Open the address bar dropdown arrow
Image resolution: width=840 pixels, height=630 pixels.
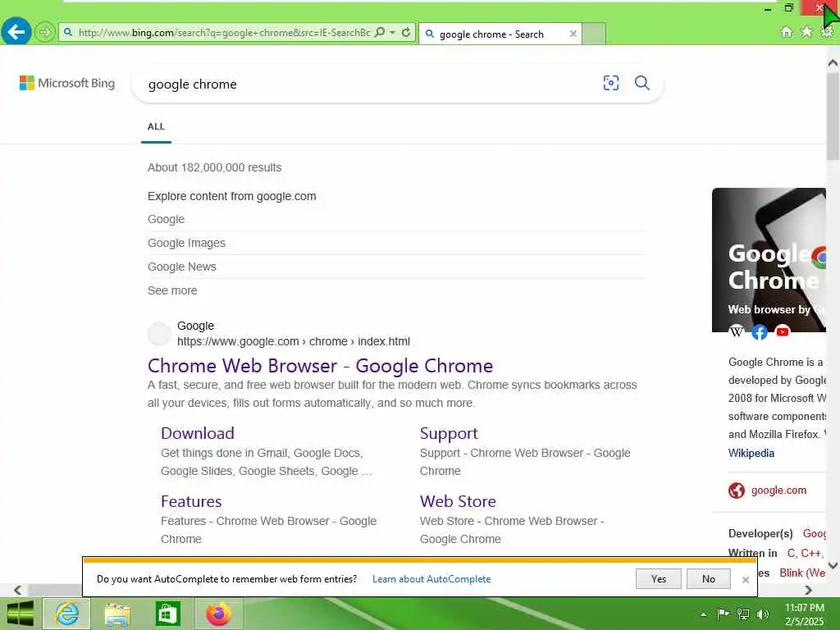(393, 33)
